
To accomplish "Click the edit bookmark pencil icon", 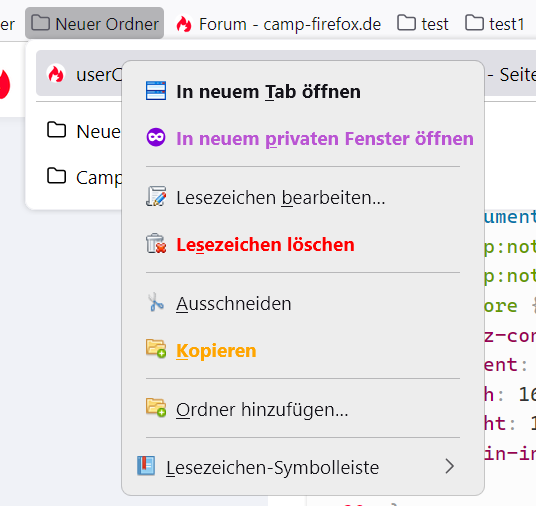I will (156, 197).
